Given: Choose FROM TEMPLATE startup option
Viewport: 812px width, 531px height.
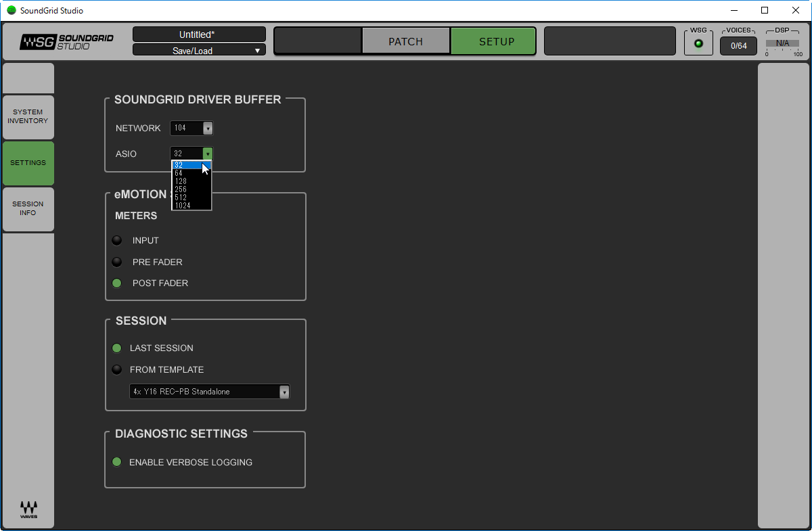Looking at the screenshot, I should 117,369.
